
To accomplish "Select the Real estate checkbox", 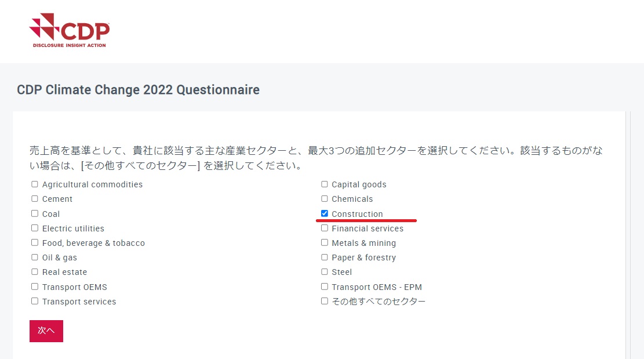I will coord(35,272).
